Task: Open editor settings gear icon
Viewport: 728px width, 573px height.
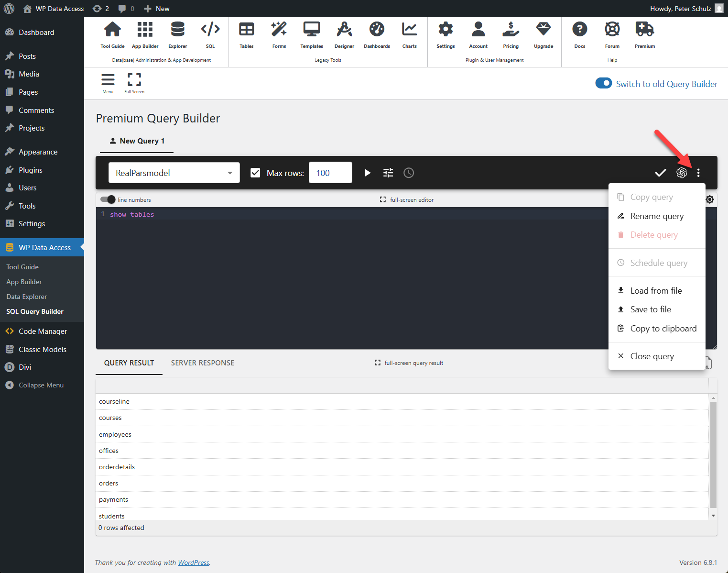Action: [x=710, y=199]
